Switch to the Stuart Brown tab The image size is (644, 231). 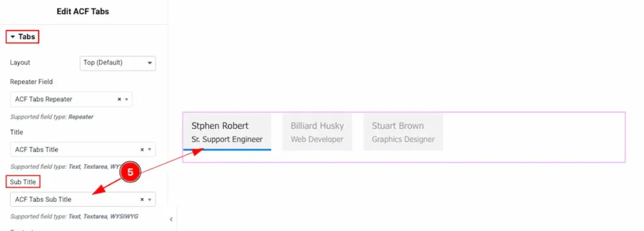[403, 132]
